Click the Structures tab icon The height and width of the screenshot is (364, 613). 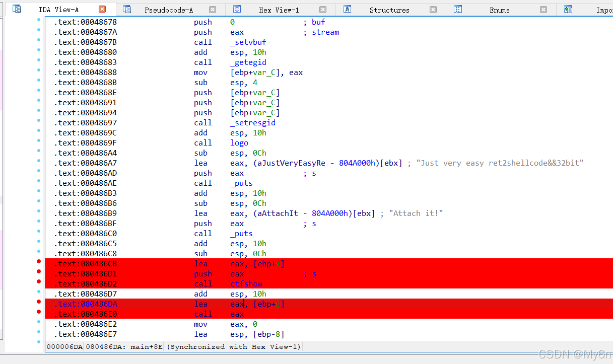[x=347, y=9]
